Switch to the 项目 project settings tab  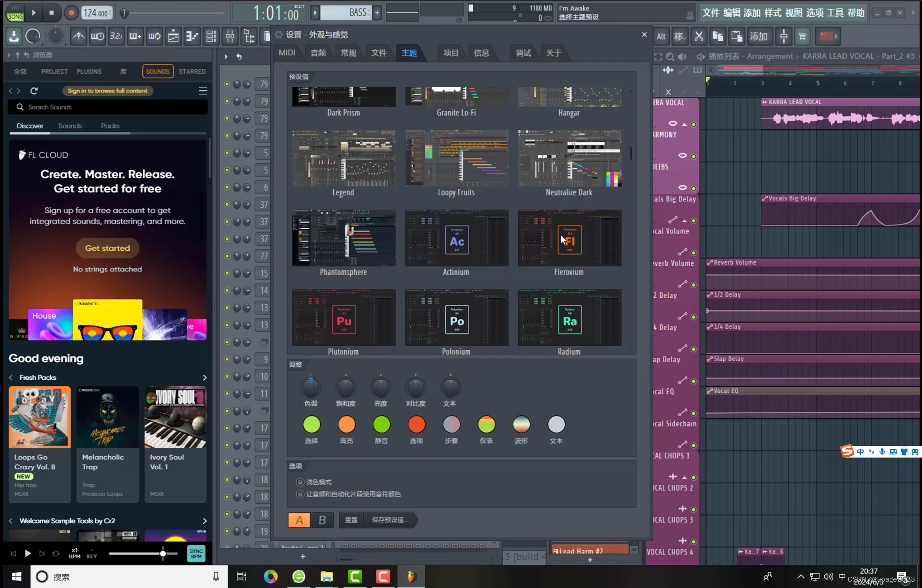click(451, 53)
